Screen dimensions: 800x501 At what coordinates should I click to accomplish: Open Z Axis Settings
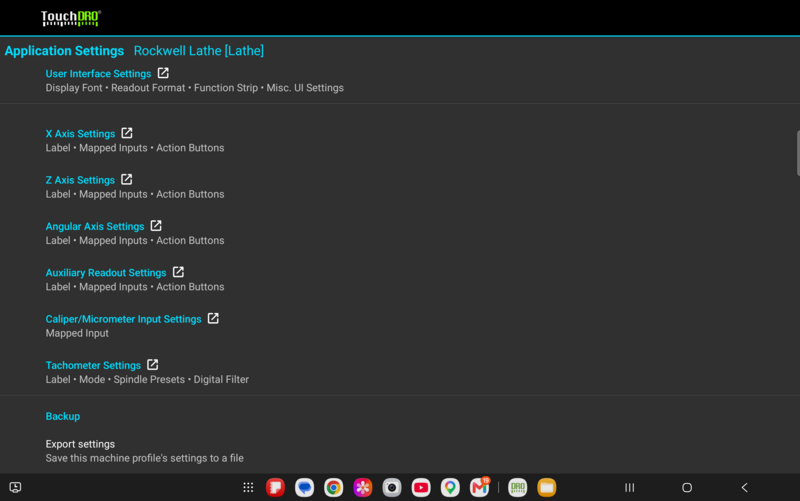(80, 180)
